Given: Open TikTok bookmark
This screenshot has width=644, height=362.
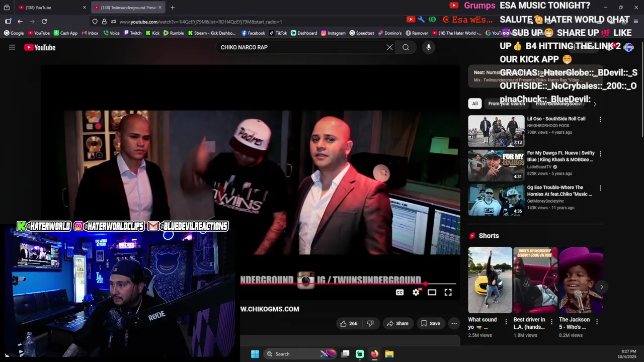Looking at the screenshot, I should coord(278,33).
